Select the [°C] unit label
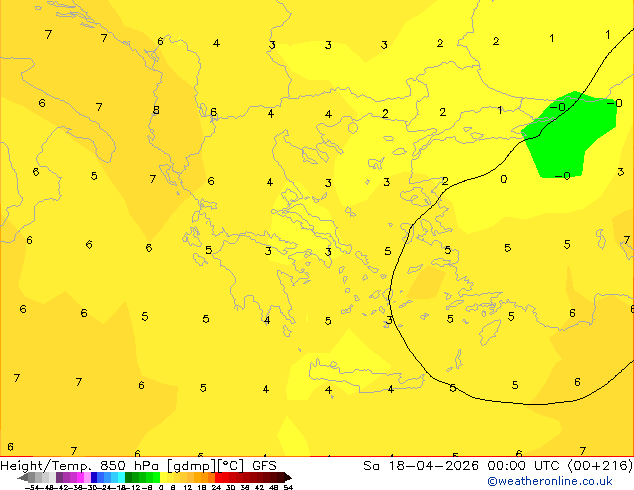The width and height of the screenshot is (634, 490). [x=234, y=465]
